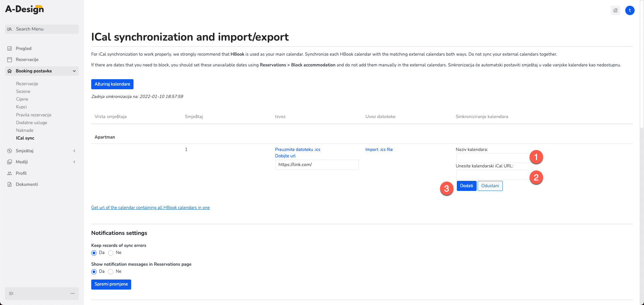
Task: Select Ne for Show notification messages
Action: 111,272
